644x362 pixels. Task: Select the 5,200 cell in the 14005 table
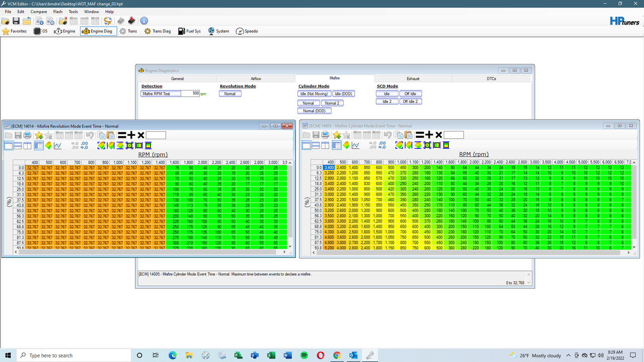click(x=329, y=248)
